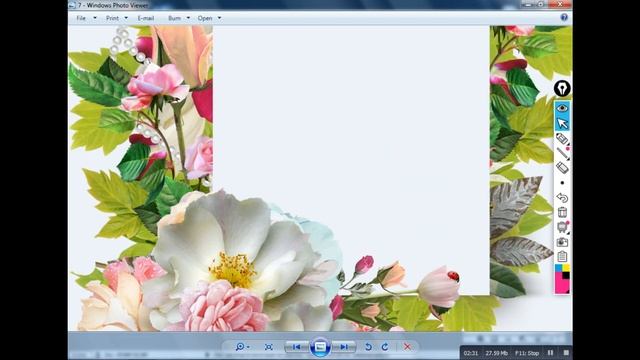Open the Print menu
The width and height of the screenshot is (640, 360).
pos(112,18)
